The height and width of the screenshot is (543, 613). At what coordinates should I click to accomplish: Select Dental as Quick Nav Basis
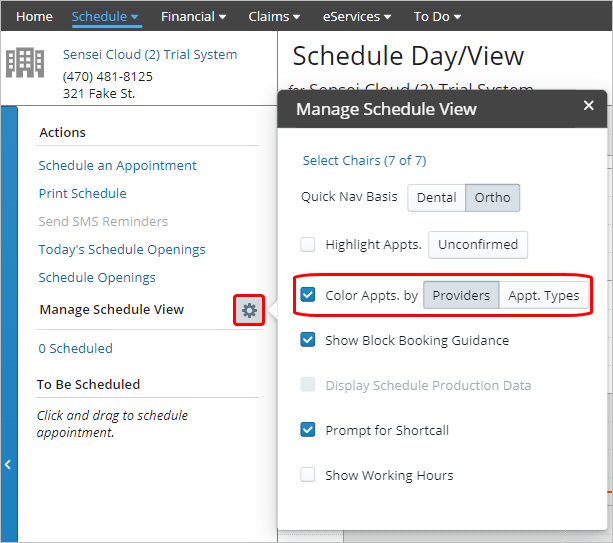point(436,198)
